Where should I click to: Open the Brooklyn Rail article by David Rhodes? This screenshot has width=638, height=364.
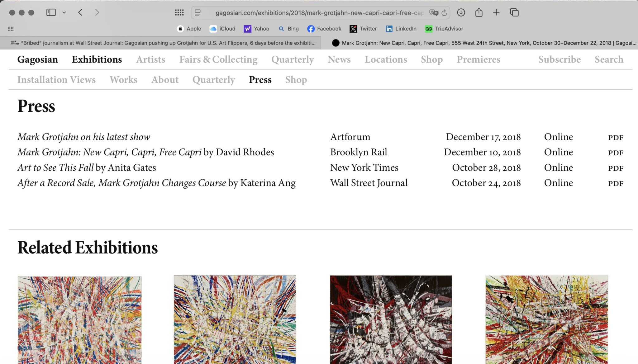click(x=145, y=152)
